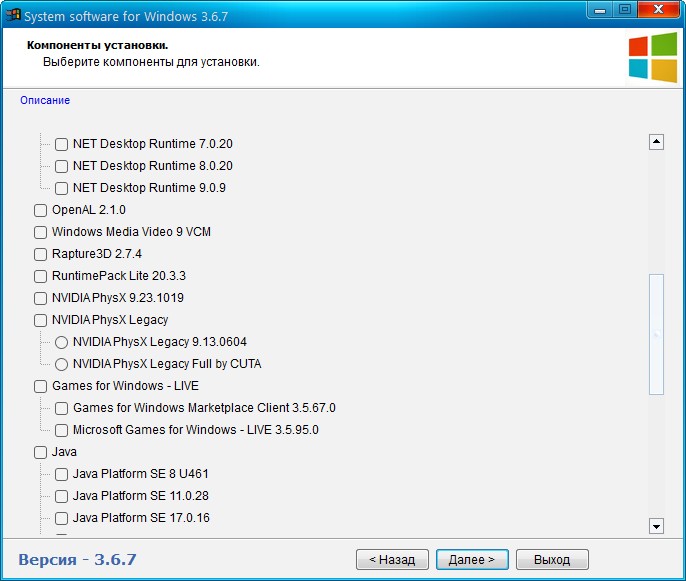Check NVIDIA PhysX 9.23.1019 checkbox
Viewport: 686px width, 581px height.
coord(40,298)
